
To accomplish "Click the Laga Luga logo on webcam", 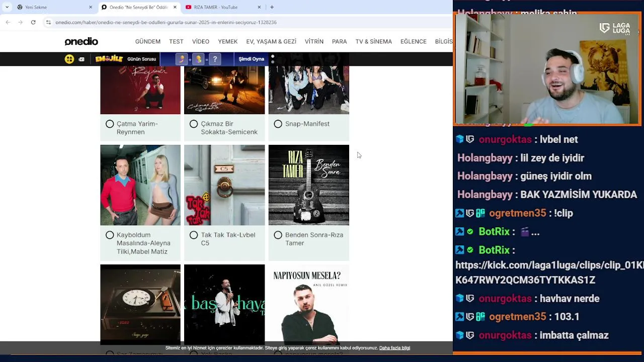I will (615, 29).
